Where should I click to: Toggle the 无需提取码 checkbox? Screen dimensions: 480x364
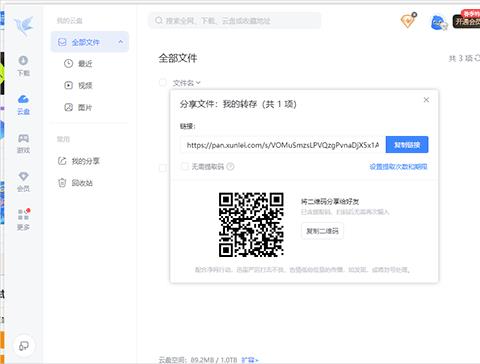[x=184, y=166]
